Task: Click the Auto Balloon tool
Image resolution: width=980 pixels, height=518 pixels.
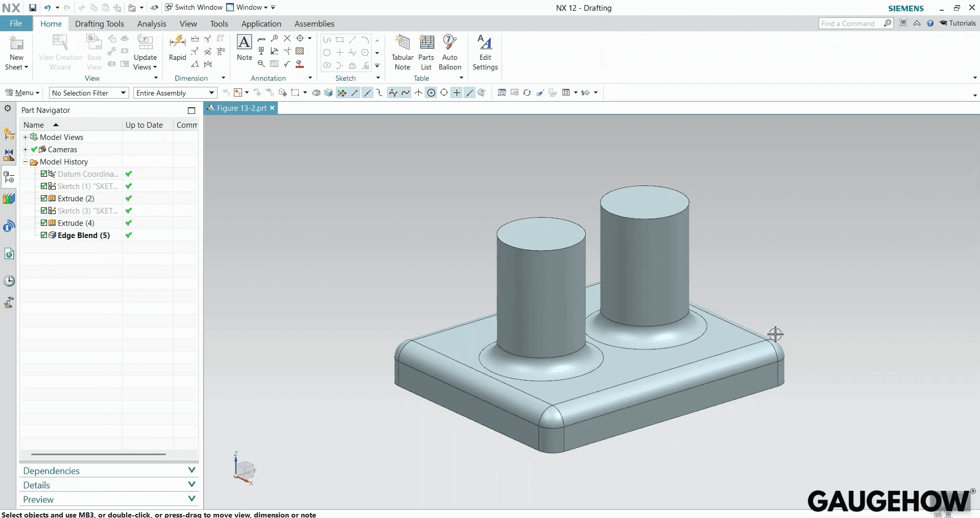Action: click(449, 51)
